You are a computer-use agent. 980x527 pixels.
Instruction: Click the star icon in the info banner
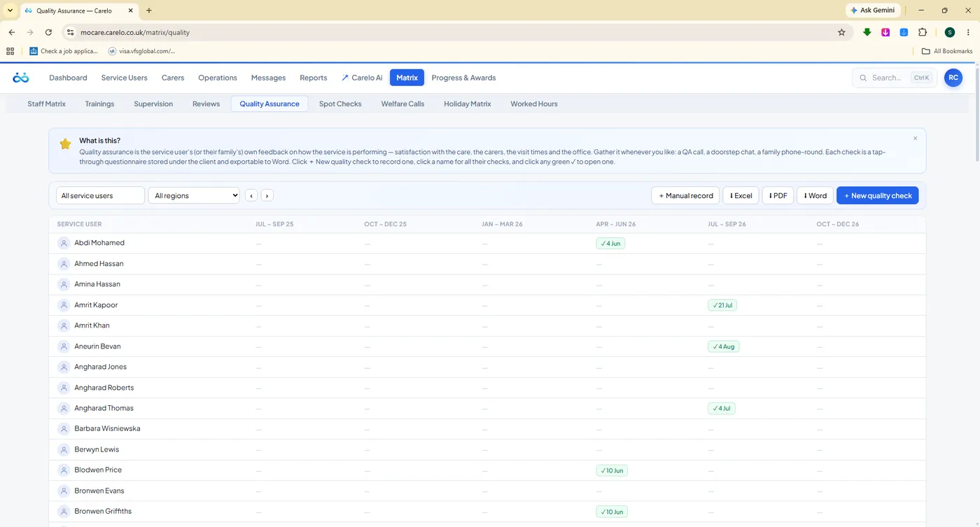[x=65, y=144]
